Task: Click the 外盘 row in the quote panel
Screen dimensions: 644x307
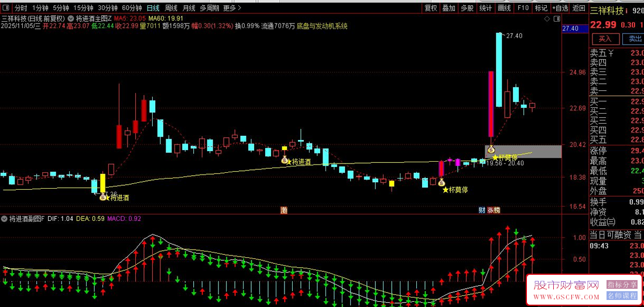Action: (x=617, y=191)
